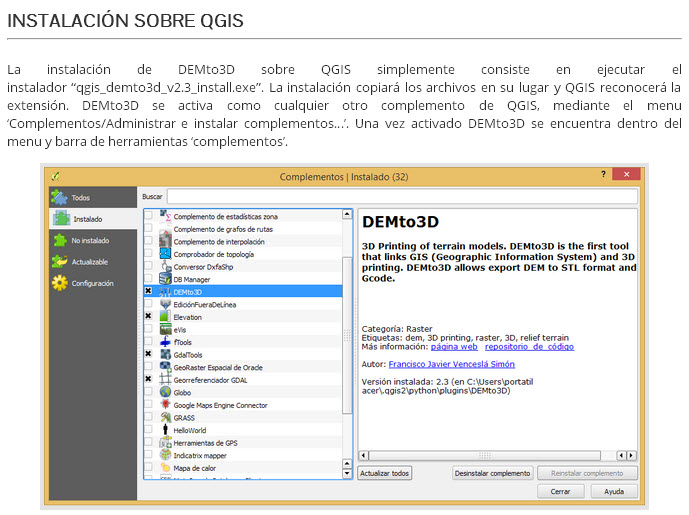Screen dimensions: 689x515
Task: Open help with Ayuda button
Action: (614, 491)
